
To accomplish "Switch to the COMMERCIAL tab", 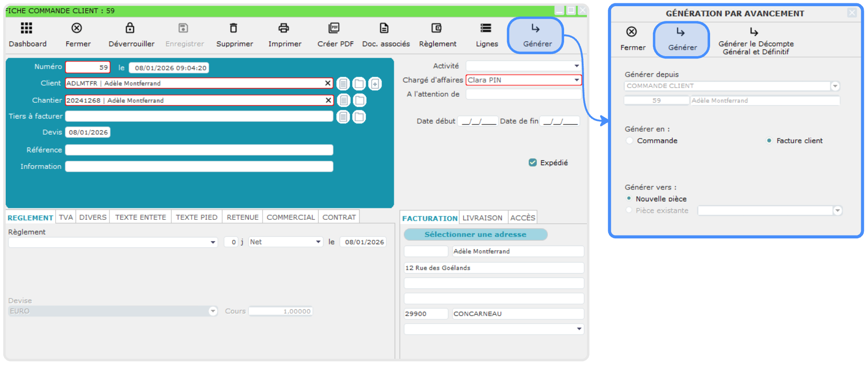I will (x=291, y=217).
